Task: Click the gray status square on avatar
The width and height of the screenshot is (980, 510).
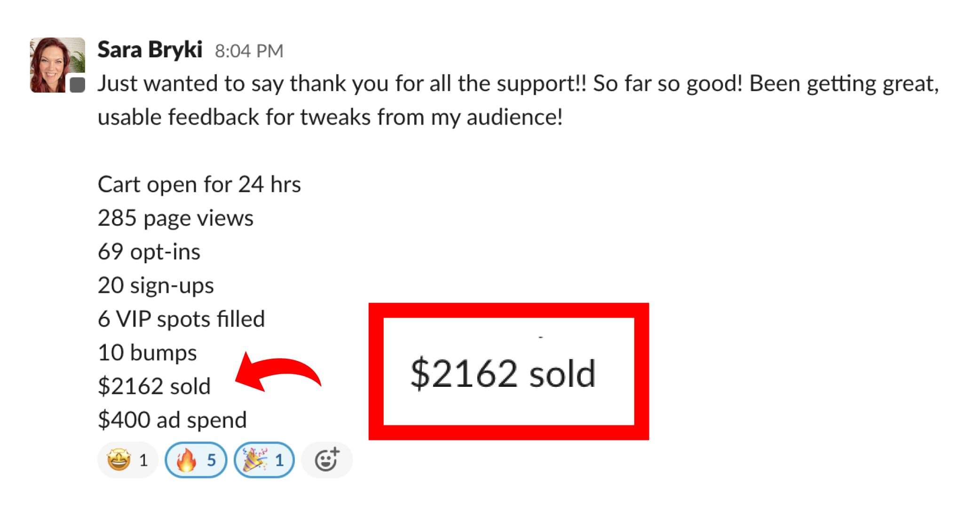Action: click(78, 85)
